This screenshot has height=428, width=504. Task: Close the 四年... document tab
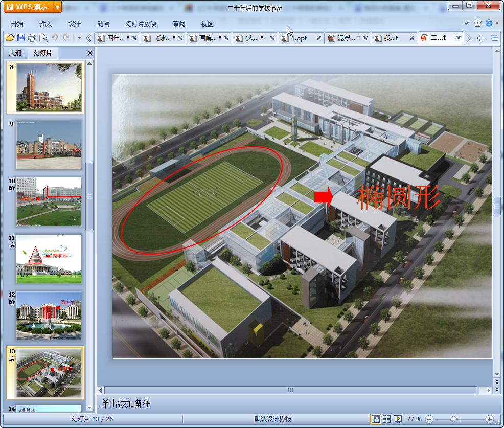(x=134, y=38)
